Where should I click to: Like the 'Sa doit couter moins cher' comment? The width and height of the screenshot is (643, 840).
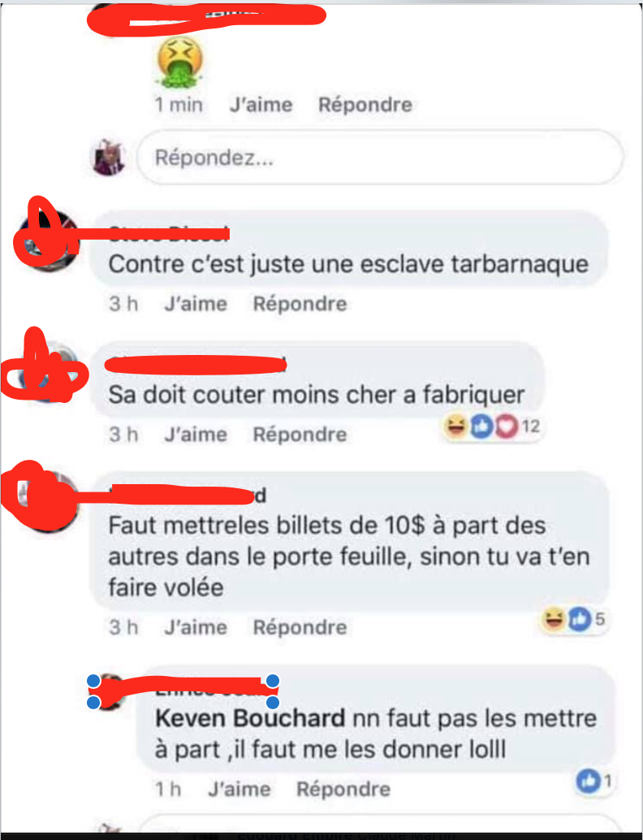(x=196, y=434)
